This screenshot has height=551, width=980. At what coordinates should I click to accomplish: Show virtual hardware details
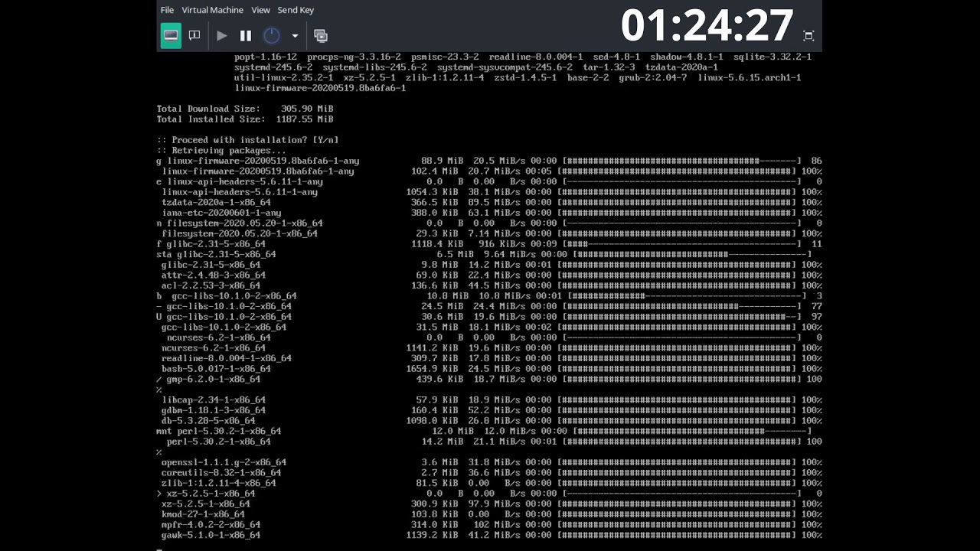tap(194, 35)
